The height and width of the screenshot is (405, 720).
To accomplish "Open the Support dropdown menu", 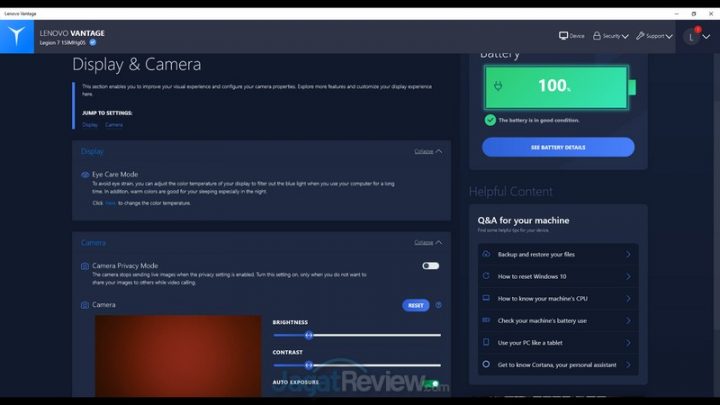I will pyautogui.click(x=658, y=36).
